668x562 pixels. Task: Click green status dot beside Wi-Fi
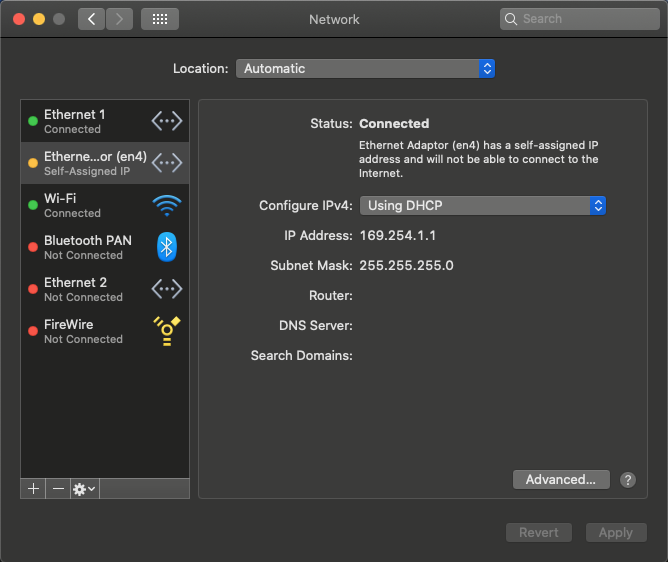(33, 205)
